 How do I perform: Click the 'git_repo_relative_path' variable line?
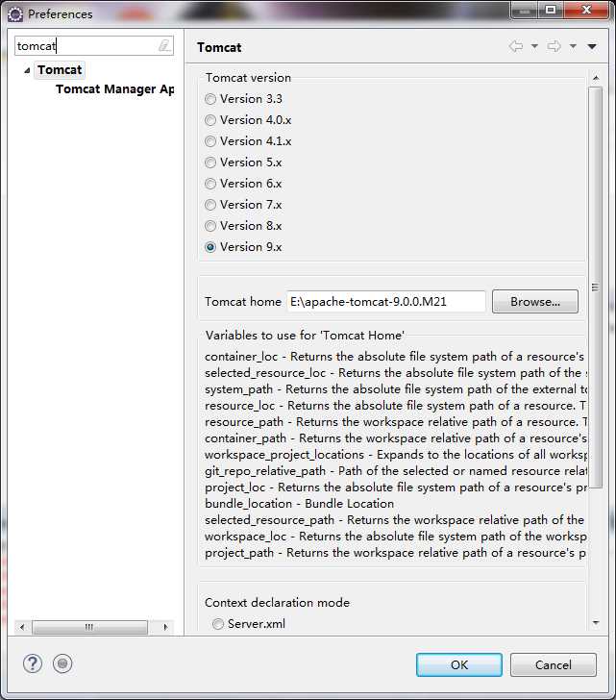pyautogui.click(x=396, y=471)
